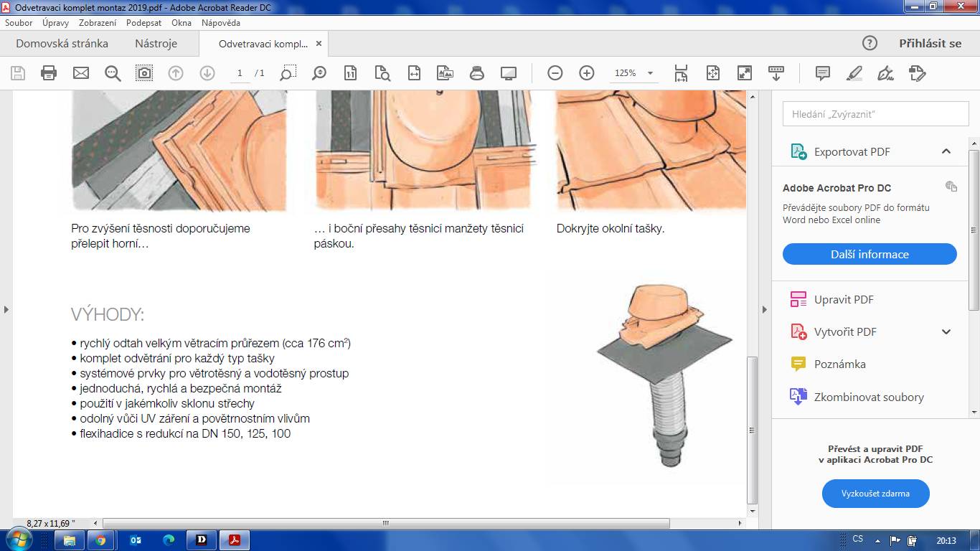Click the find in page icon

382,73
